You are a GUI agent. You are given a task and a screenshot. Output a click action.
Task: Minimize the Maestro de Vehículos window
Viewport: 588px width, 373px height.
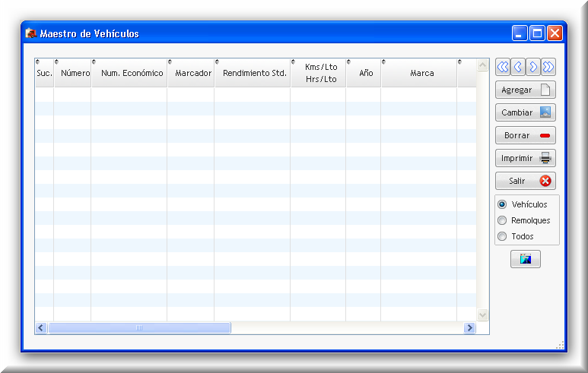pos(520,33)
